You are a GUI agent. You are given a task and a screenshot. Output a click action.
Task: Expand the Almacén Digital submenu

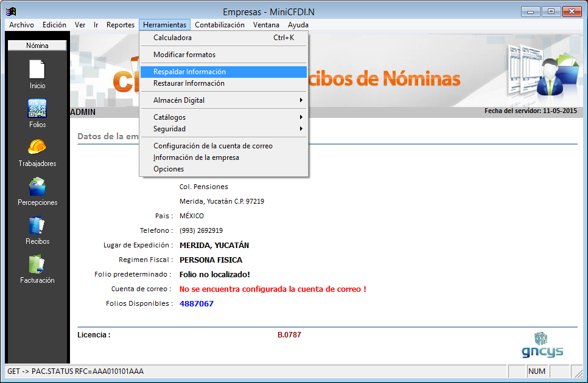click(x=224, y=100)
